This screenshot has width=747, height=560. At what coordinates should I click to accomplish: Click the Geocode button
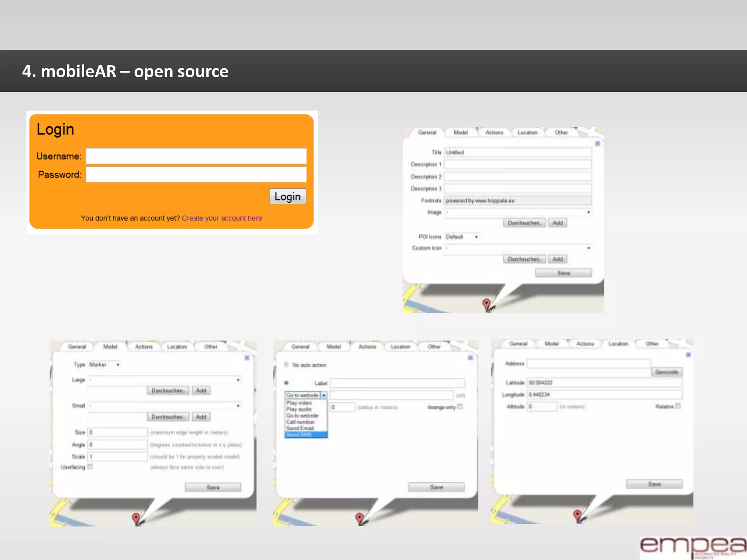click(666, 372)
